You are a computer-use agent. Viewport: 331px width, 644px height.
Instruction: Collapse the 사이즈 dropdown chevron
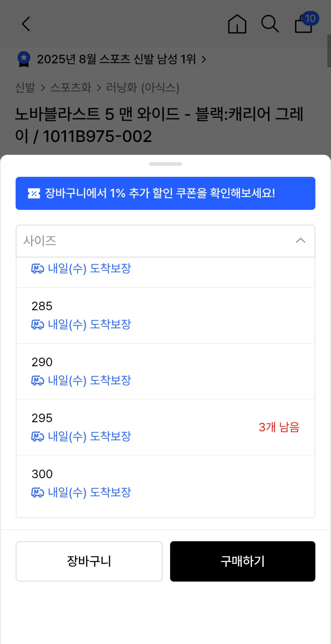[300, 241]
